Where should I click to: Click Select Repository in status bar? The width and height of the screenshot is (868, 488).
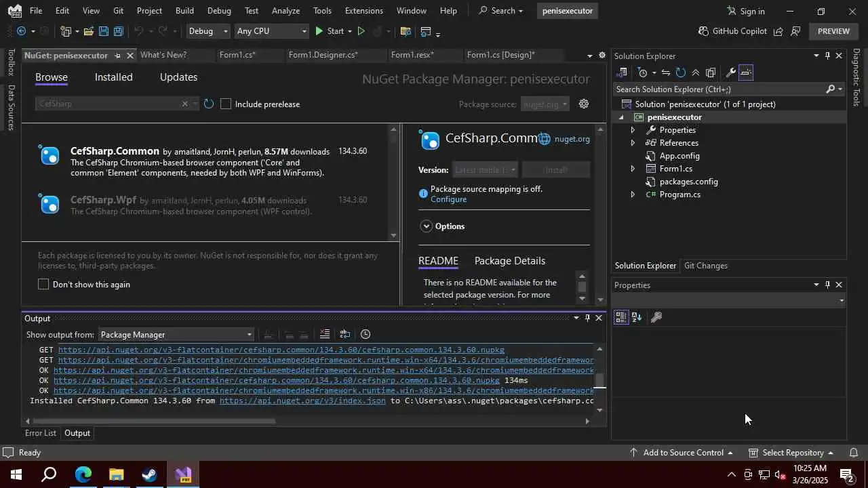[x=791, y=452]
